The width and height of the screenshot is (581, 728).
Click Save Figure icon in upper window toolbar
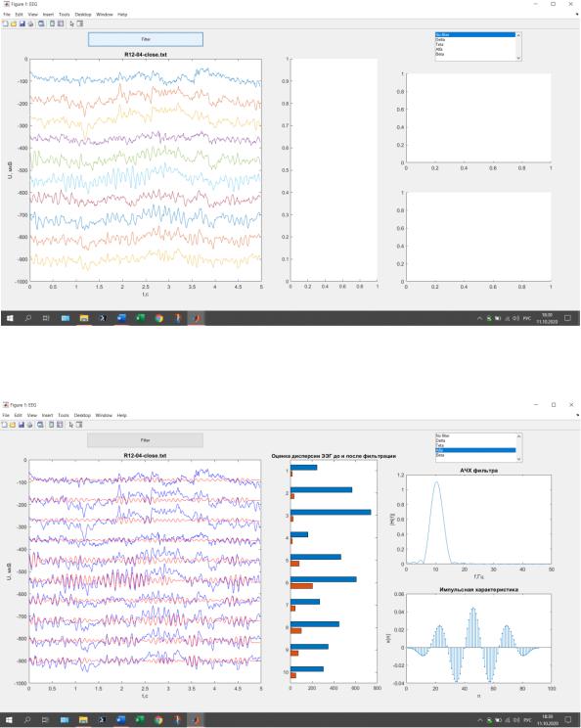click(22, 23)
